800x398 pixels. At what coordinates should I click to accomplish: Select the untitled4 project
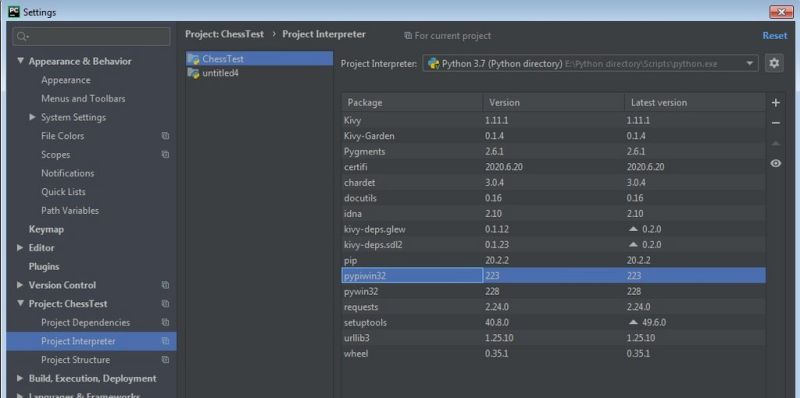(259, 73)
